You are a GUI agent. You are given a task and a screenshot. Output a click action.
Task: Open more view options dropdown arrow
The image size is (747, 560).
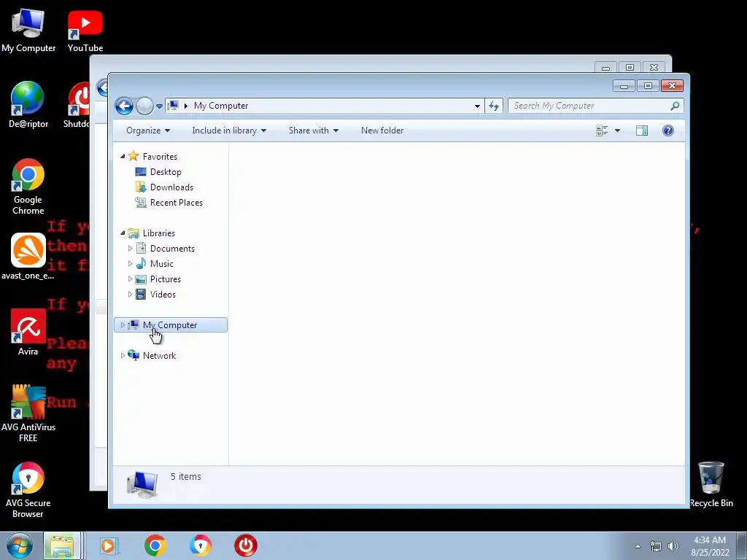pos(617,131)
